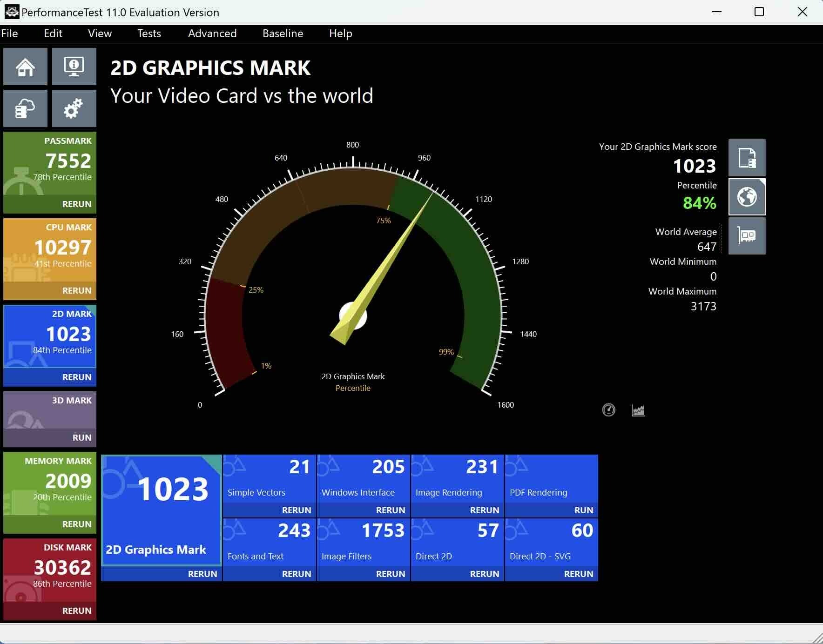Screen dimensions: 823x644
Task: Open the View menu
Action: pos(100,34)
